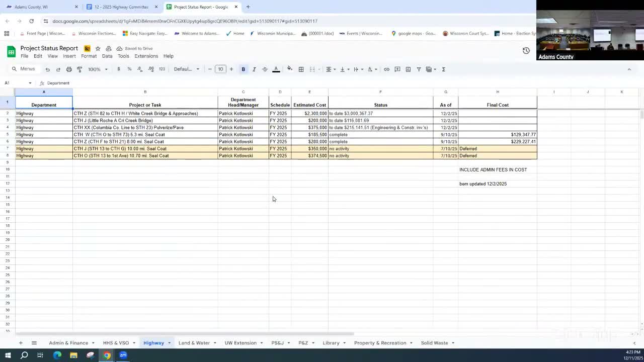This screenshot has width=644, height=362.
Task: Set the font size input field
Action: 220,69
